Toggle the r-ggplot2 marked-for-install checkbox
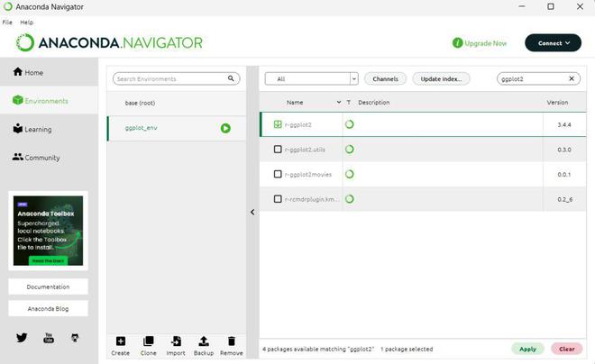The width and height of the screenshot is (595, 364). (x=278, y=124)
